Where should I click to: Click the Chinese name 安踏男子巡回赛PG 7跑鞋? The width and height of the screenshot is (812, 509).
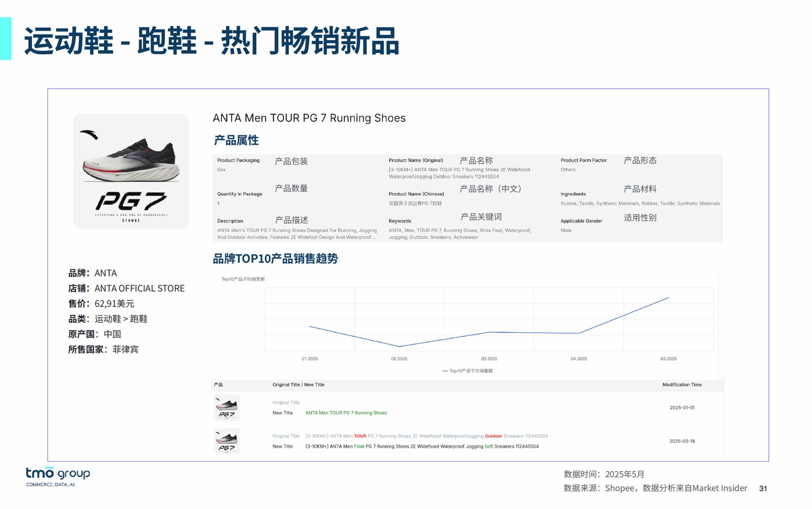tap(415, 203)
